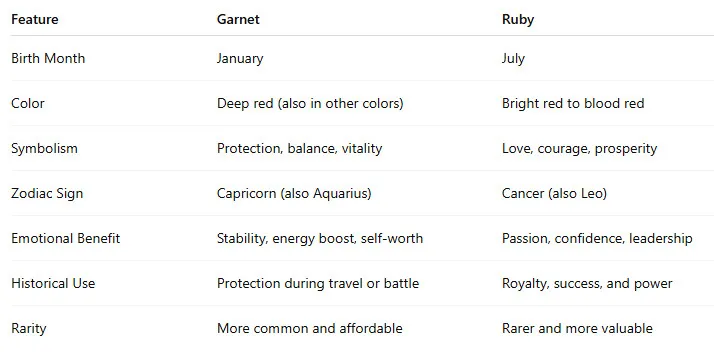
Task: Select the Zodiac Sign row label
Action: tap(47, 193)
